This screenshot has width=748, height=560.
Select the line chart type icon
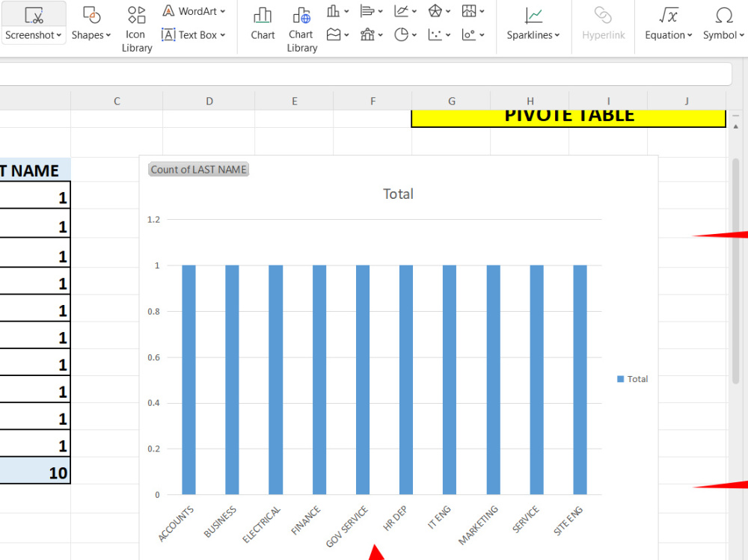point(401,11)
